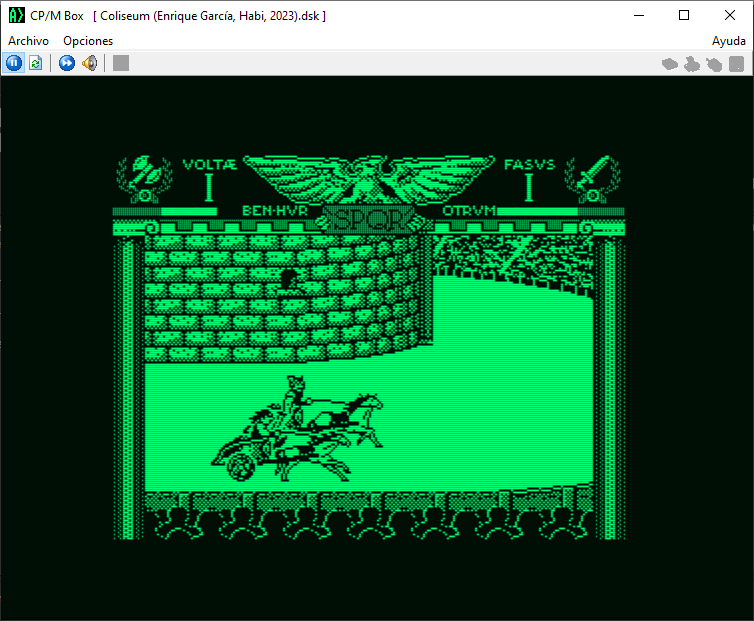Image resolution: width=754 pixels, height=621 pixels.
Task: Click the sword laurel emblem in game
Action: tap(592, 179)
